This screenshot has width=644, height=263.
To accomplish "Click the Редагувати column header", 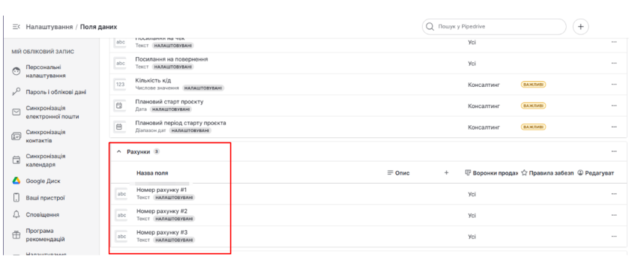I will [x=596, y=173].
